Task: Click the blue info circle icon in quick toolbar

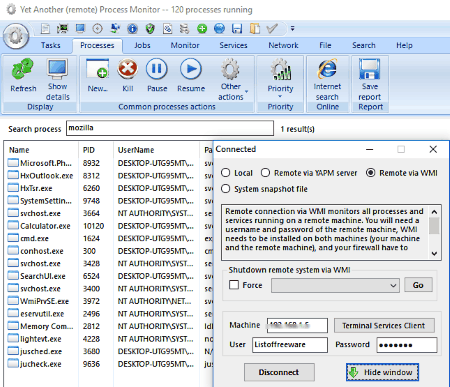Action: (132, 29)
